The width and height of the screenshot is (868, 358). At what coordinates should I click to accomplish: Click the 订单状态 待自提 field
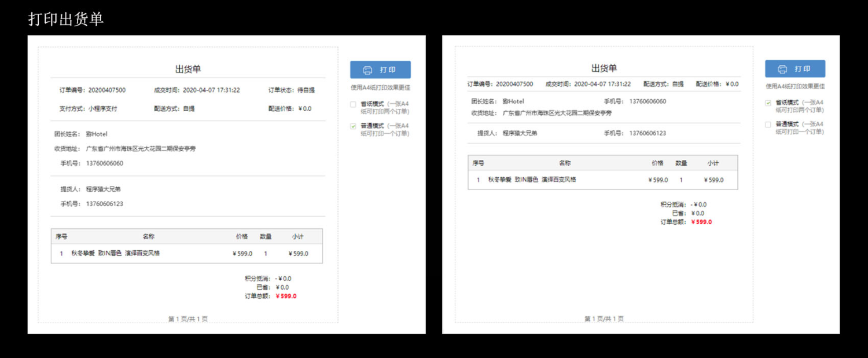pos(292,90)
